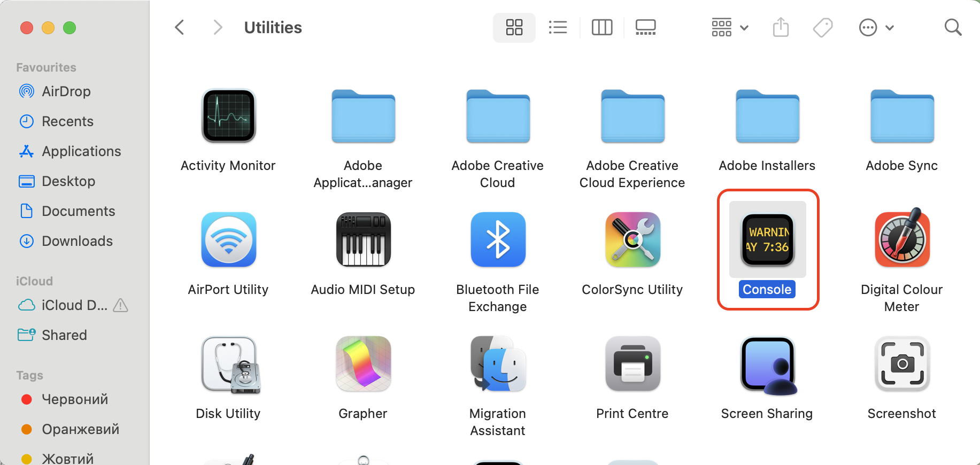Switch to gallery view mode
This screenshot has height=465, width=980.
click(x=645, y=27)
